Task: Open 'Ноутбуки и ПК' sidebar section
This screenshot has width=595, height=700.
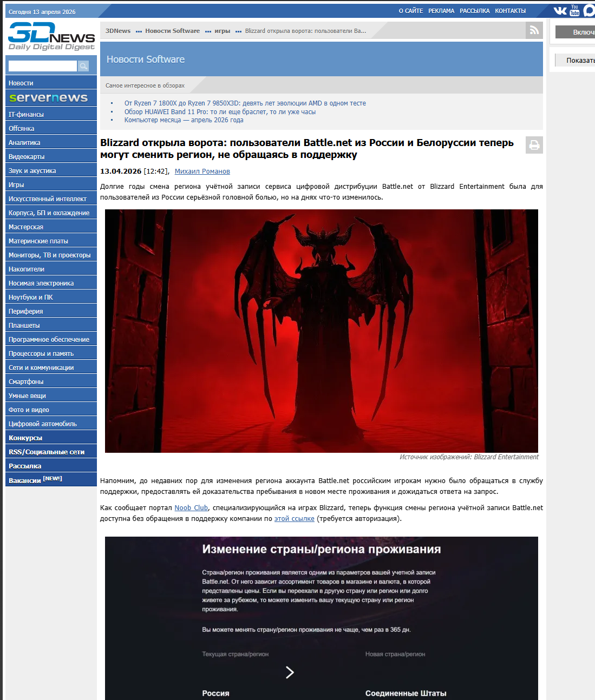Action: pyautogui.click(x=51, y=297)
